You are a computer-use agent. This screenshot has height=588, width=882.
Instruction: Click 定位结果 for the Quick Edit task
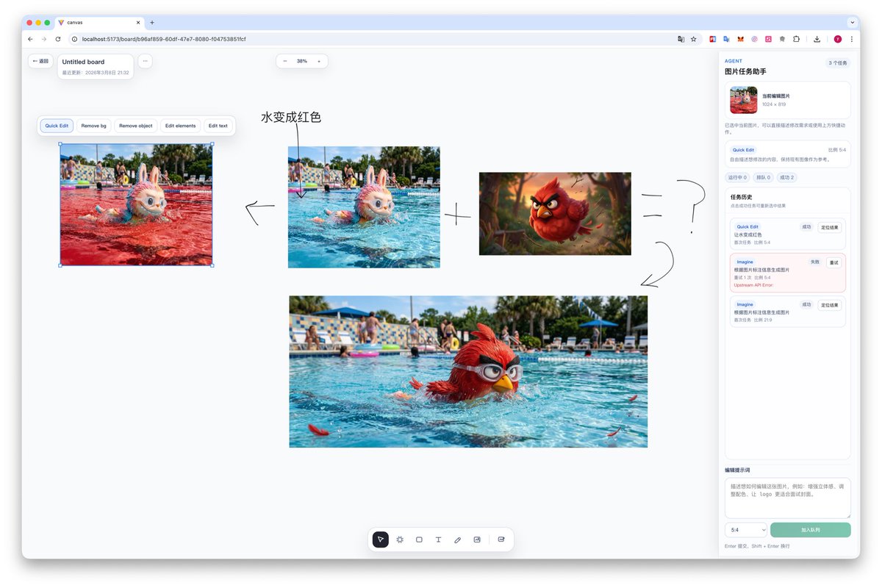(829, 227)
